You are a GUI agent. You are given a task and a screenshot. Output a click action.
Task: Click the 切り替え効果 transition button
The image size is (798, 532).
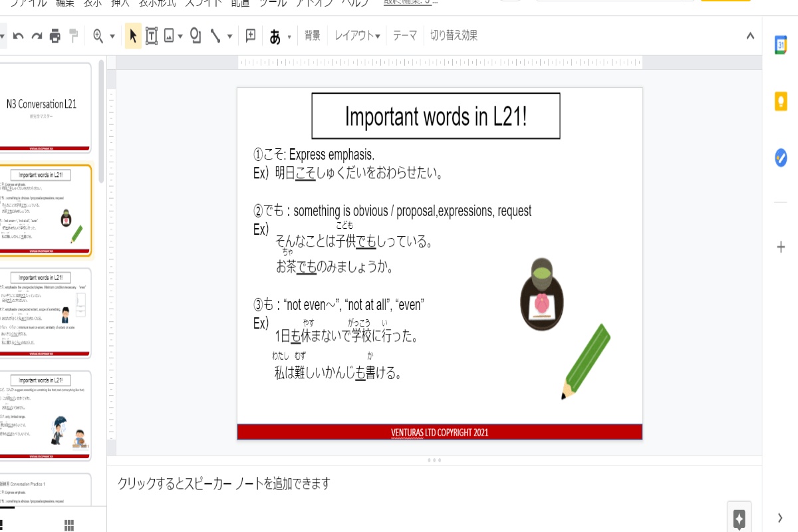pos(454,36)
